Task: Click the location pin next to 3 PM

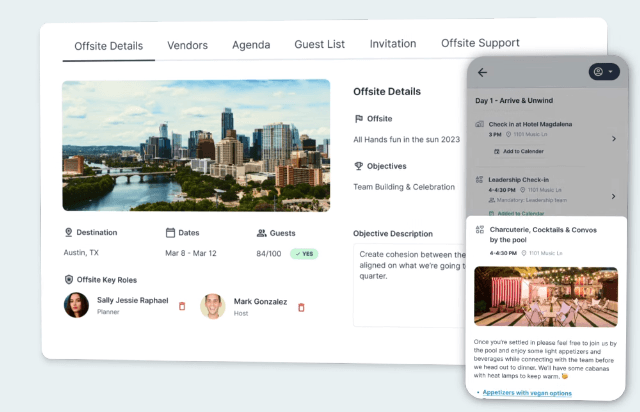Action: (509, 134)
